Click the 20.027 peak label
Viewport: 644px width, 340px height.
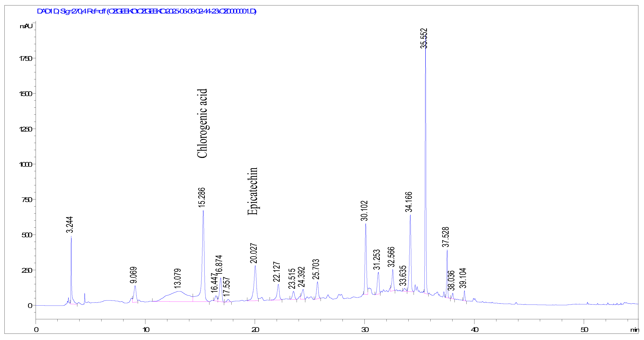[254, 253]
